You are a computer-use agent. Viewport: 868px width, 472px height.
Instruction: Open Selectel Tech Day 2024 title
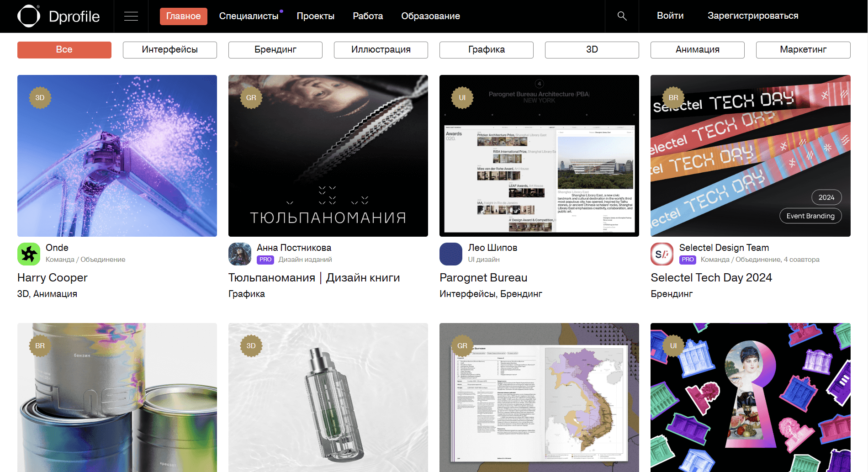711,278
